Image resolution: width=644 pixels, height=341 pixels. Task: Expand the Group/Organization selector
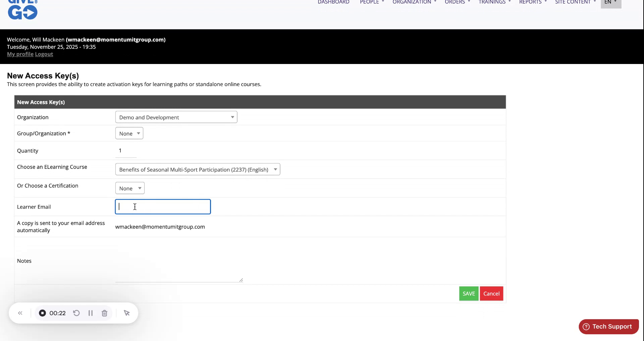pyautogui.click(x=129, y=133)
